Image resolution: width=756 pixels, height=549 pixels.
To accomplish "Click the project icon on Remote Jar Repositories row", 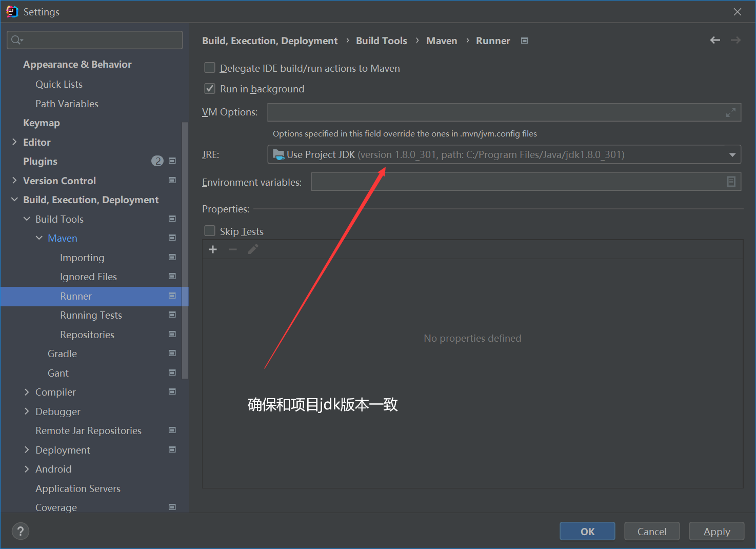I will click(x=172, y=430).
